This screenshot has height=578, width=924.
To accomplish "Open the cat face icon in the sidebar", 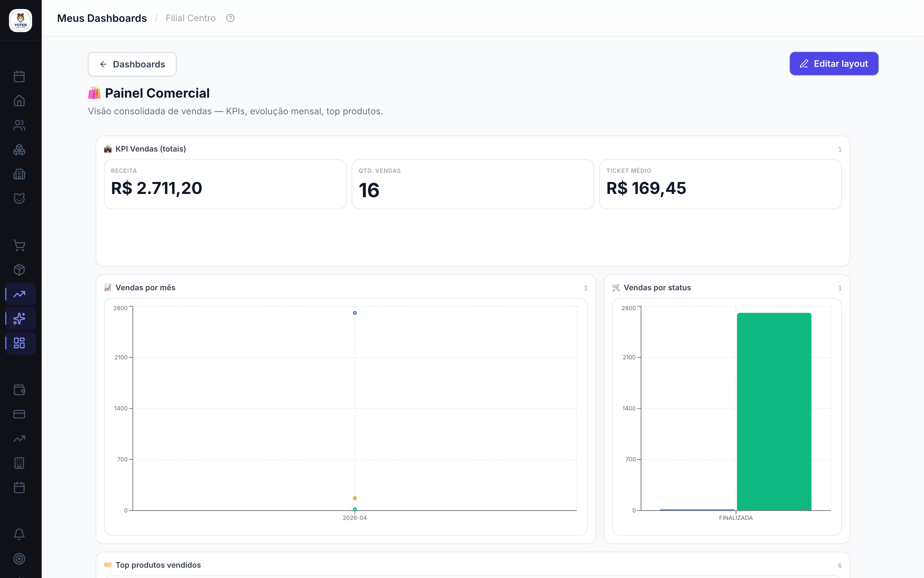I will point(19,198).
